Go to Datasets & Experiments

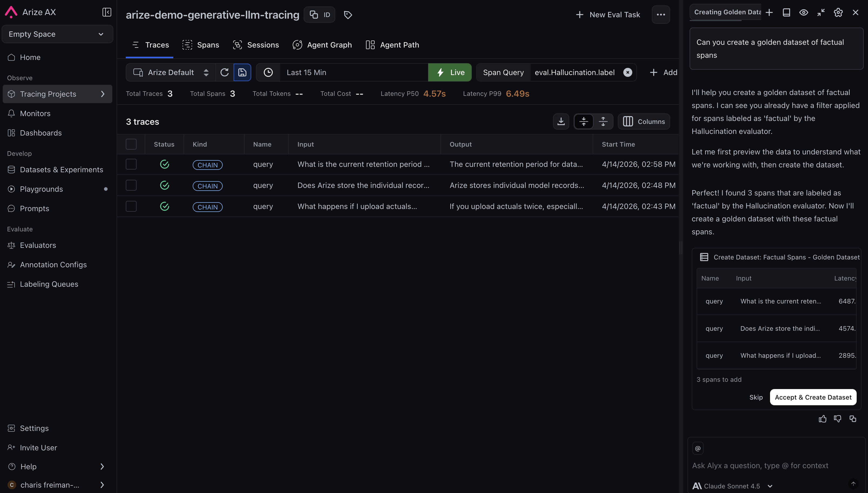pos(57,170)
